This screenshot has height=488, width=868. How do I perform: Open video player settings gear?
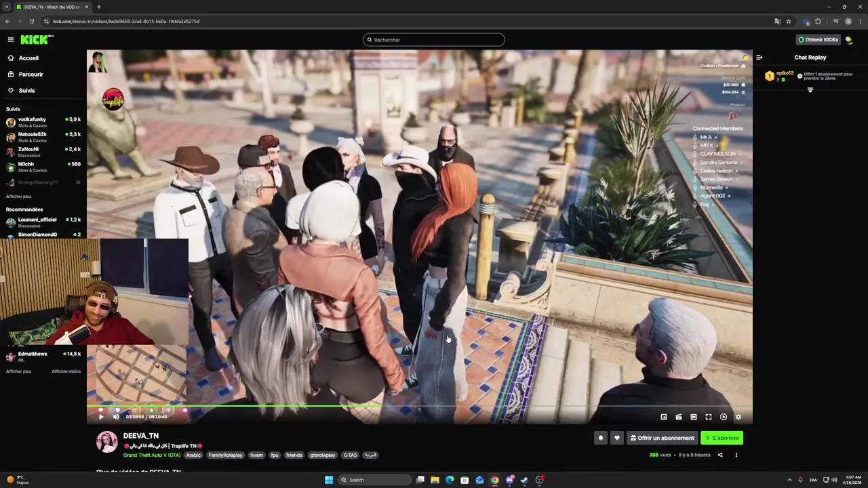point(738,417)
